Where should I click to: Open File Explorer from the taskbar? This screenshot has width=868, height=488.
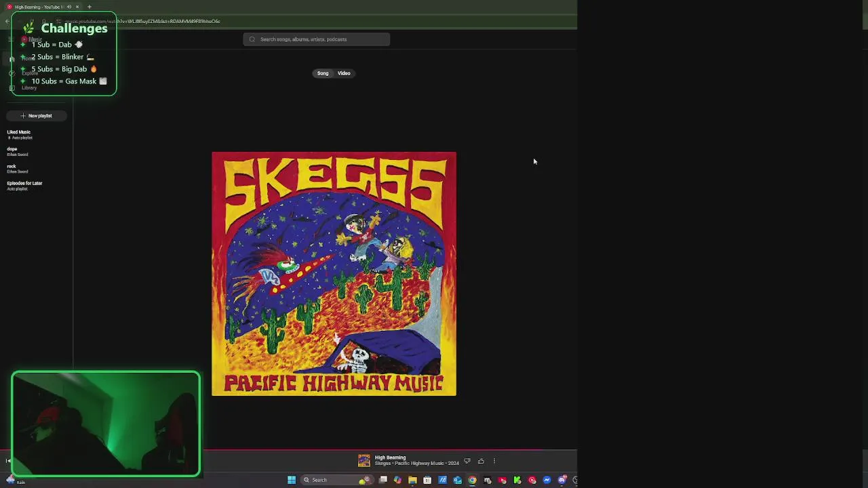(x=412, y=480)
